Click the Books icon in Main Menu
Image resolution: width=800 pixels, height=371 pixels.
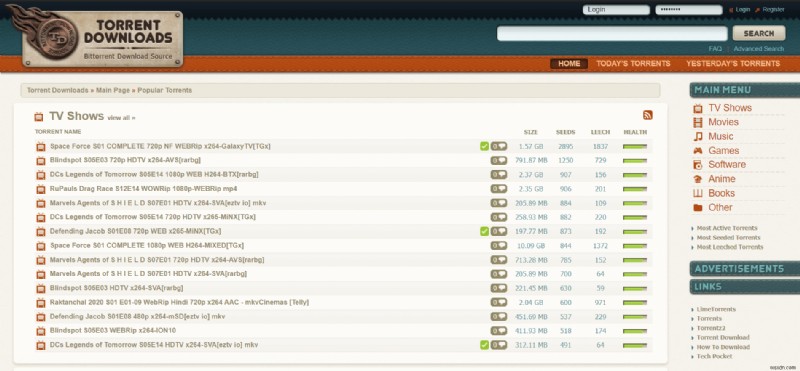point(698,193)
